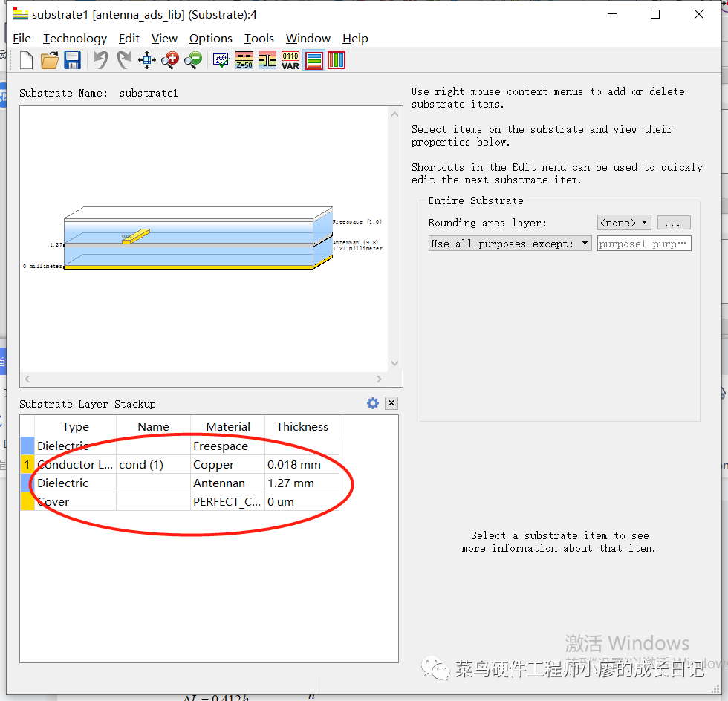Open the VAR variables editor icon
Viewport: 728px width, 701px height.
click(x=290, y=60)
